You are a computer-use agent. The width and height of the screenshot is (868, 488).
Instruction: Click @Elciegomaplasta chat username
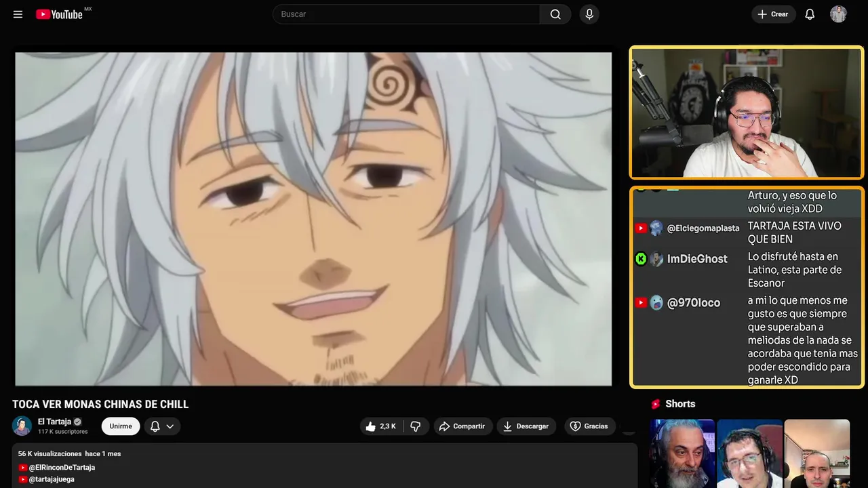tap(703, 228)
